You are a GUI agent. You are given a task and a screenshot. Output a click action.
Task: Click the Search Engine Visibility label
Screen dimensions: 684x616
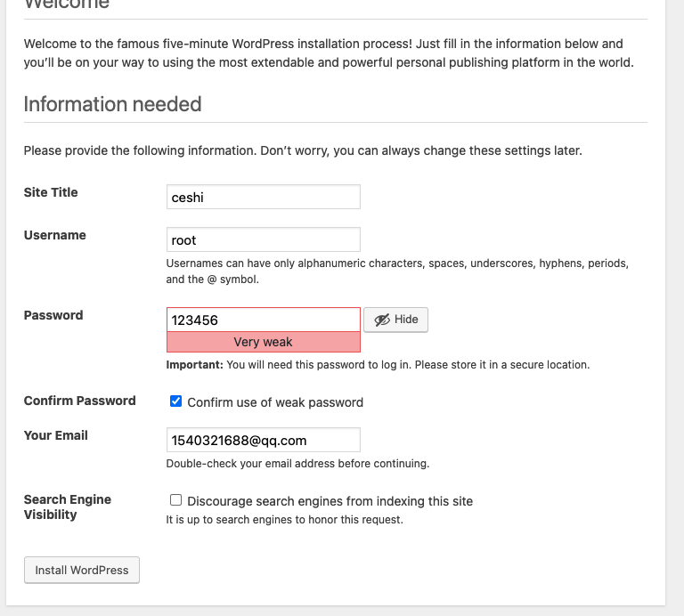click(x=67, y=507)
